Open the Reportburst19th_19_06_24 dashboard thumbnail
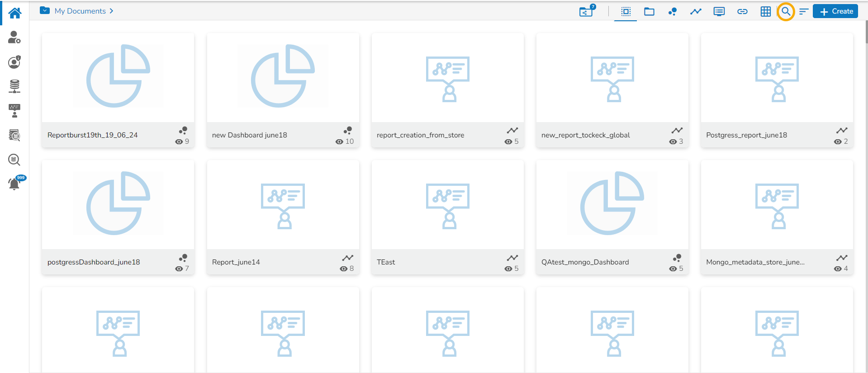Screen dimensions: 868x373 pyautogui.click(x=118, y=77)
